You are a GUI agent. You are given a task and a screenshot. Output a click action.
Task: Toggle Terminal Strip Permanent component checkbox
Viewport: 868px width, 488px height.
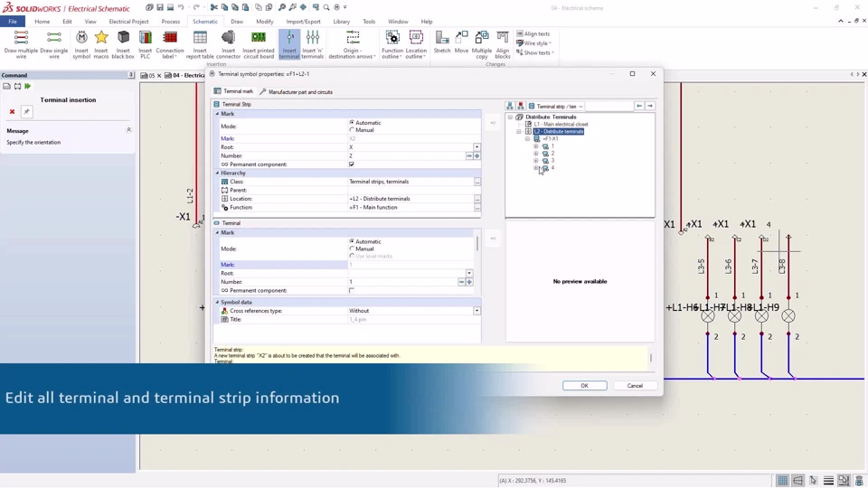352,164
